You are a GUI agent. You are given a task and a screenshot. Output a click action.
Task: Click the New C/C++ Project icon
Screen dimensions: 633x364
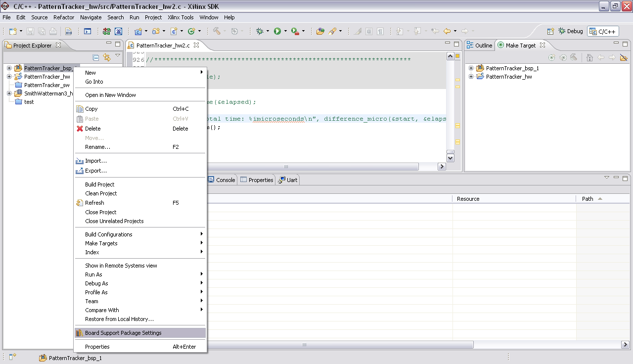click(138, 31)
